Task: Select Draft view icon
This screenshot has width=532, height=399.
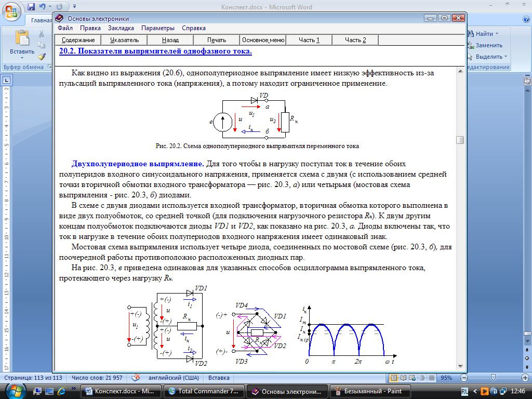Action: (432, 378)
